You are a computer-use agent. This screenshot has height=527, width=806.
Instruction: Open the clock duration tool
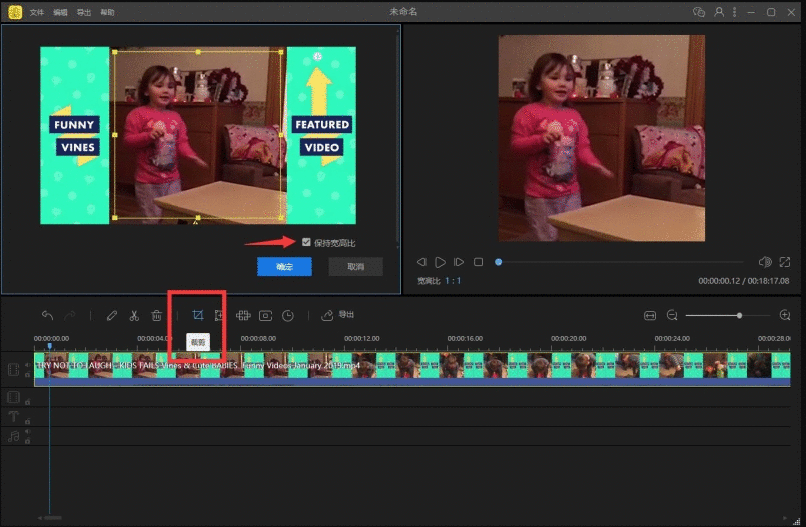click(x=288, y=315)
